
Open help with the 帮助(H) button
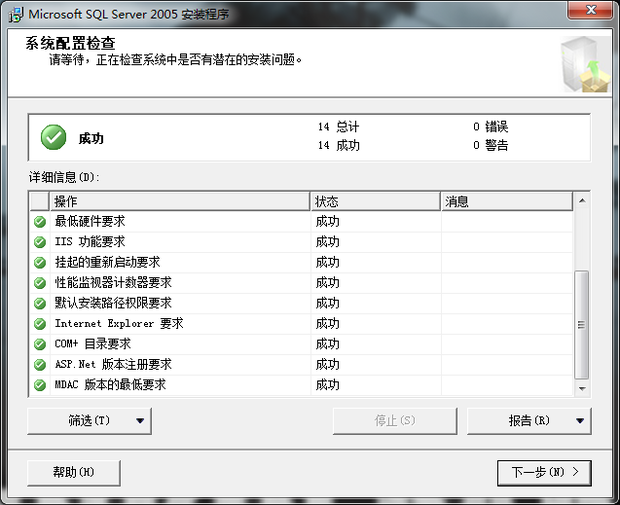(74, 472)
